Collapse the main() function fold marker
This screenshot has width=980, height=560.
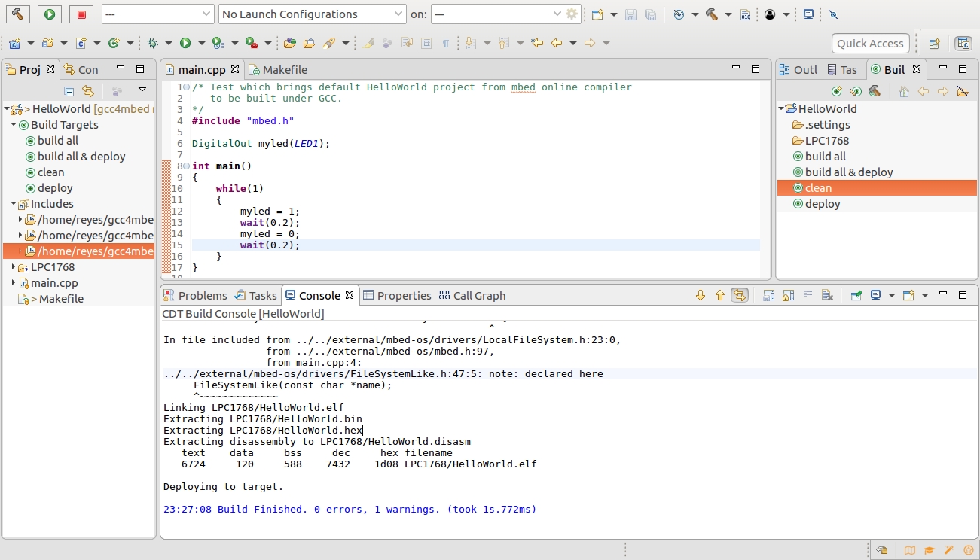click(186, 166)
